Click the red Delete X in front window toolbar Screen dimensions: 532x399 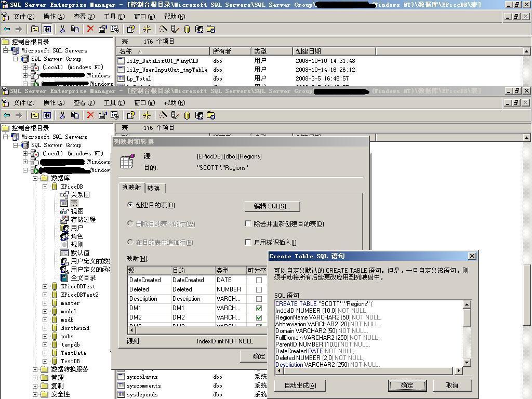[x=90, y=116]
